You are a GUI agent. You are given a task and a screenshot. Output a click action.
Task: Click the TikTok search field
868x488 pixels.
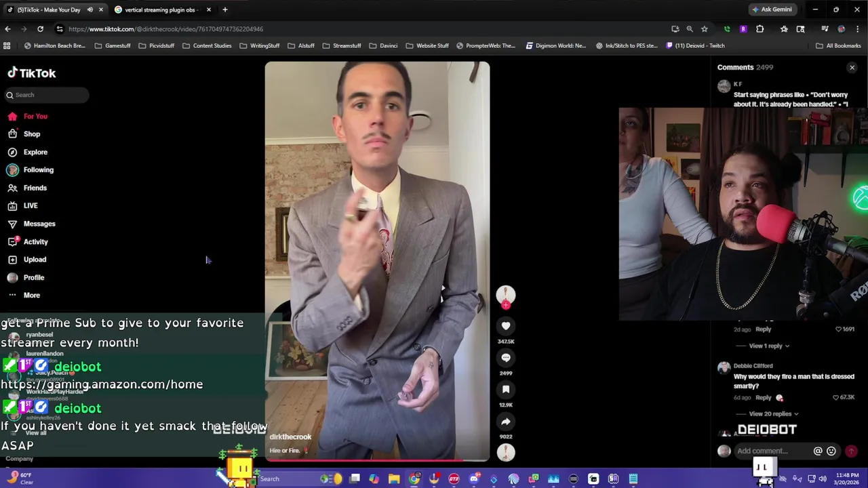45,95
